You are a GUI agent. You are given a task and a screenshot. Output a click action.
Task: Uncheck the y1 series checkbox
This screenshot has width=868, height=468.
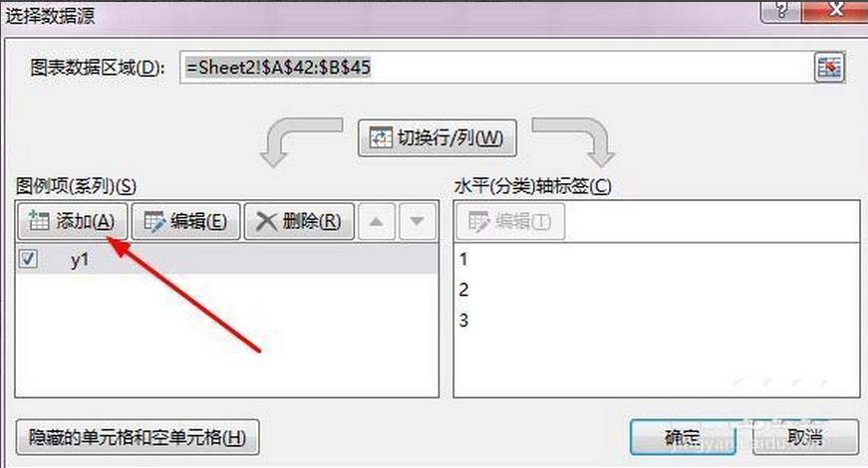28,259
